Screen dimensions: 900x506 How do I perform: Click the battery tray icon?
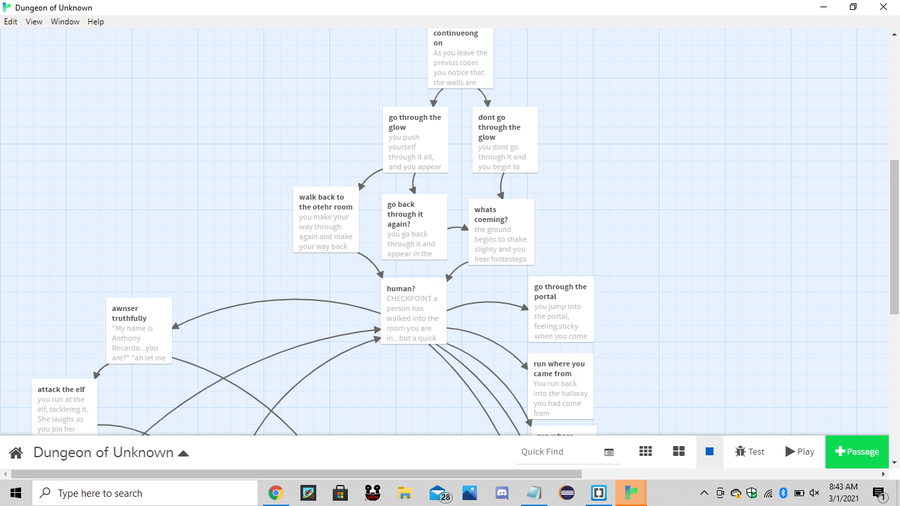799,493
